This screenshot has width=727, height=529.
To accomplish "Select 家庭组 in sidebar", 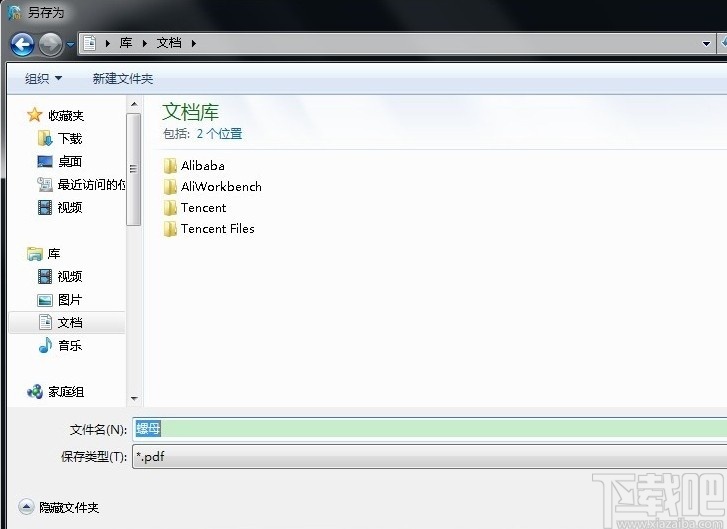I will tap(66, 392).
